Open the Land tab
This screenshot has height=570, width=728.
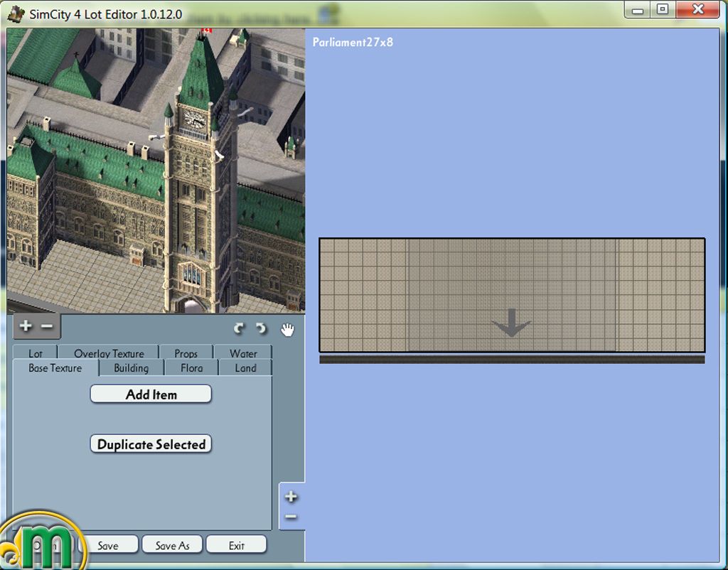coord(245,368)
